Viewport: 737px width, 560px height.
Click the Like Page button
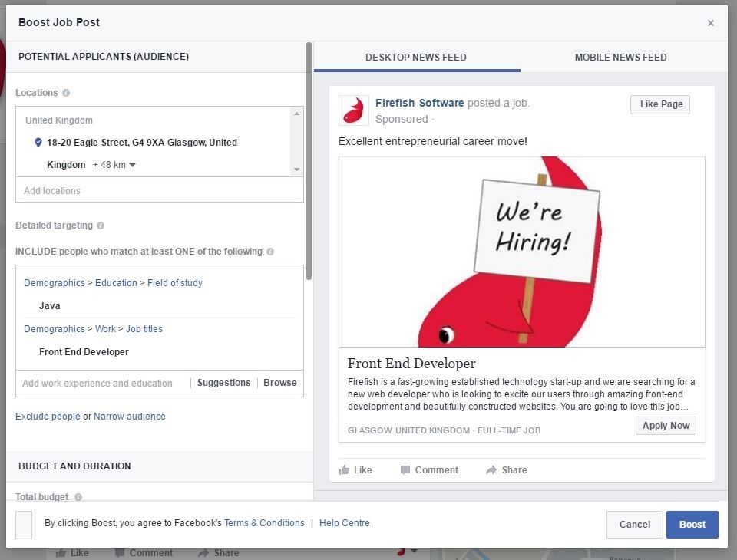659,104
